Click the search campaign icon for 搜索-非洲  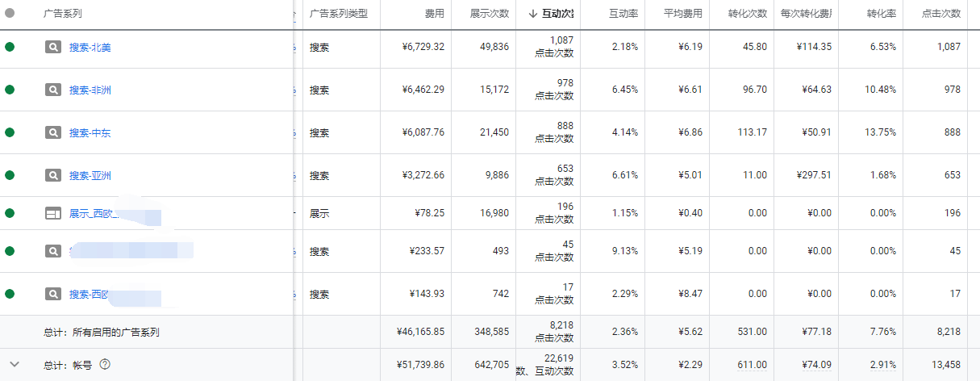pyautogui.click(x=52, y=90)
